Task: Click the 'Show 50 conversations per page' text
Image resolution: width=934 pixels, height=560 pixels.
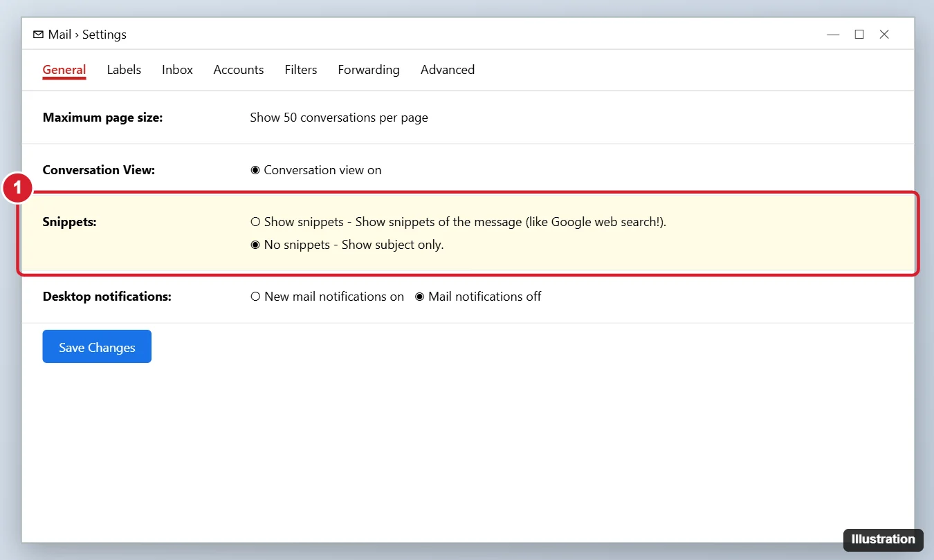Action: pyautogui.click(x=339, y=118)
